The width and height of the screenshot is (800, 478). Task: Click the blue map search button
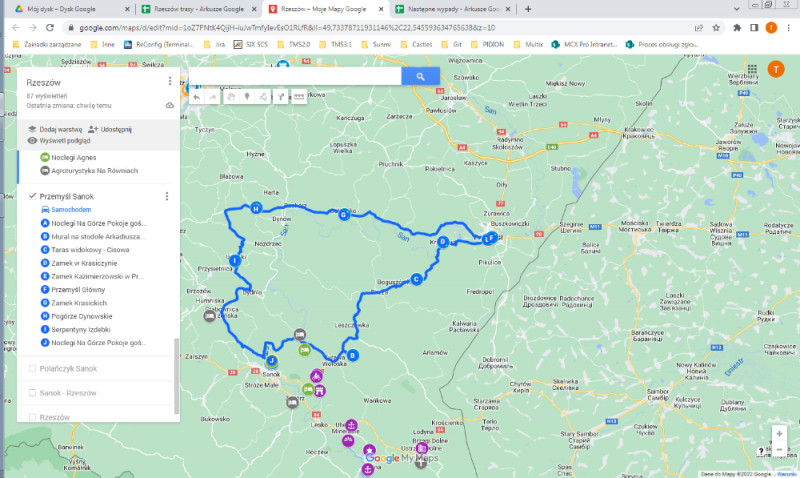point(421,76)
